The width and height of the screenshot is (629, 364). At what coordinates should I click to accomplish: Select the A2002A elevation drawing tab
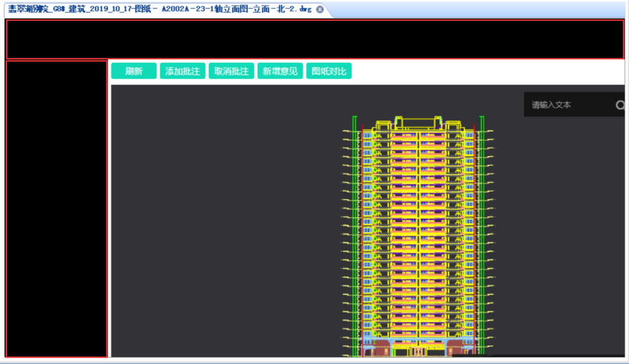click(160, 9)
